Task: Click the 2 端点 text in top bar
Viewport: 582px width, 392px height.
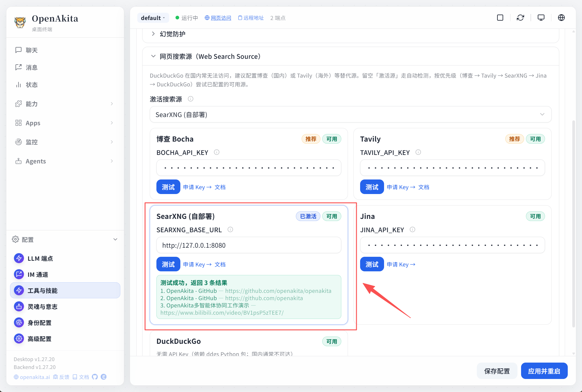Action: pos(278,18)
